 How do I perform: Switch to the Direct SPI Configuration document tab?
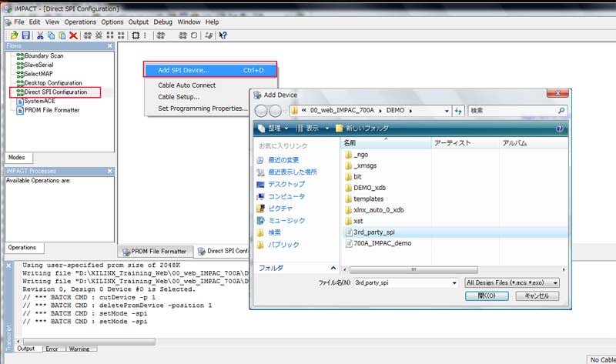point(223,251)
